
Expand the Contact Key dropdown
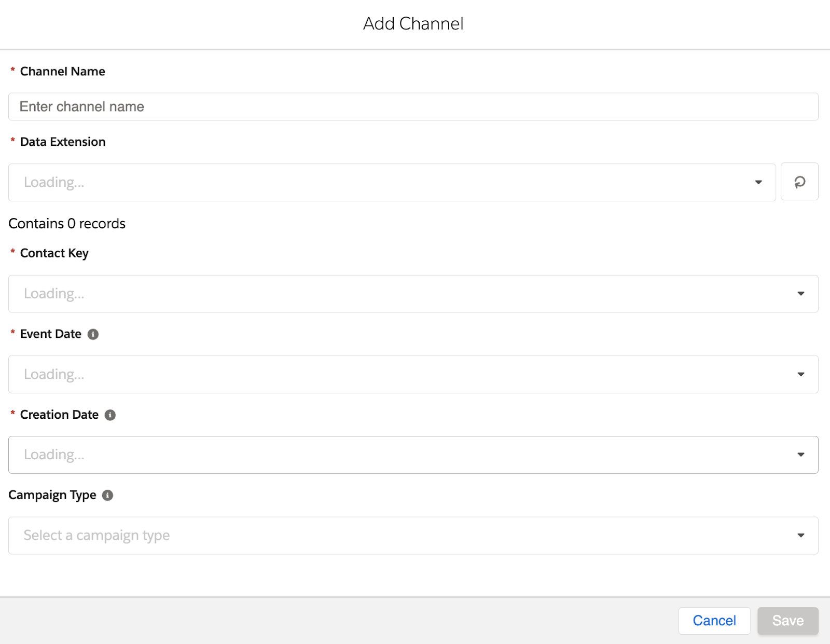pos(413,294)
